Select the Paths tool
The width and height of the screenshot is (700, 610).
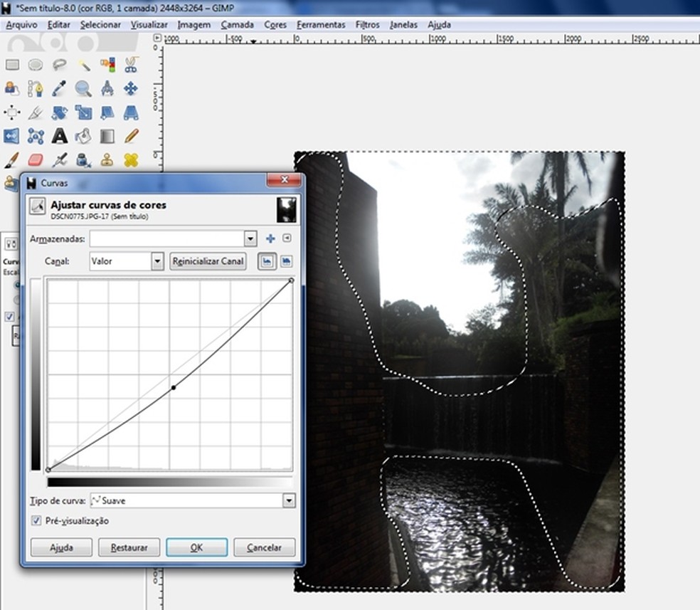click(x=36, y=89)
